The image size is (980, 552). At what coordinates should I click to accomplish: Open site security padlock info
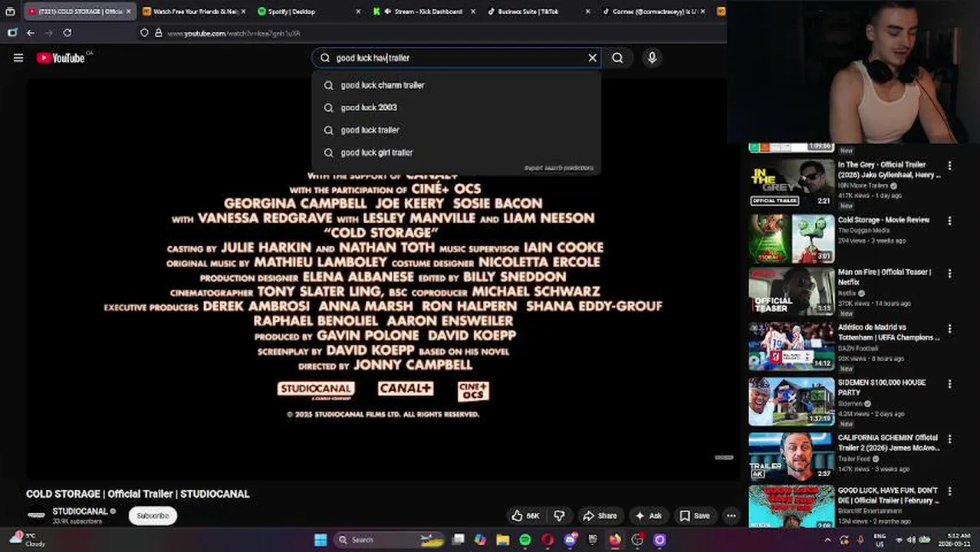[158, 33]
